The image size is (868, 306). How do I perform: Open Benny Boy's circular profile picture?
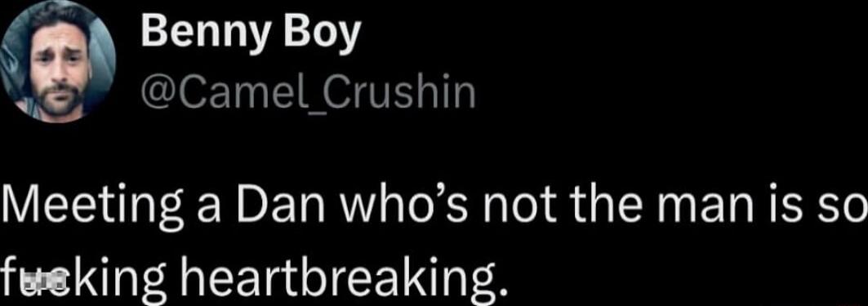(x=59, y=60)
